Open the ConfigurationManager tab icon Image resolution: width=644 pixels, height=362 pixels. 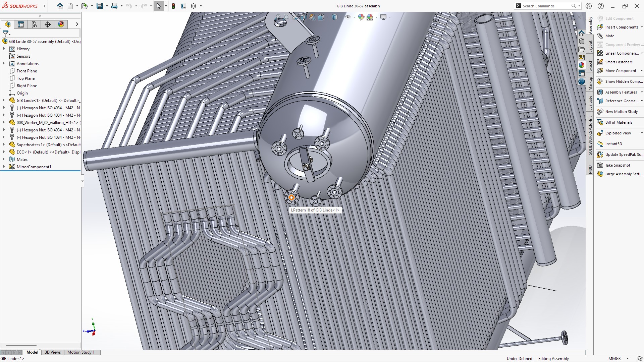coord(34,24)
